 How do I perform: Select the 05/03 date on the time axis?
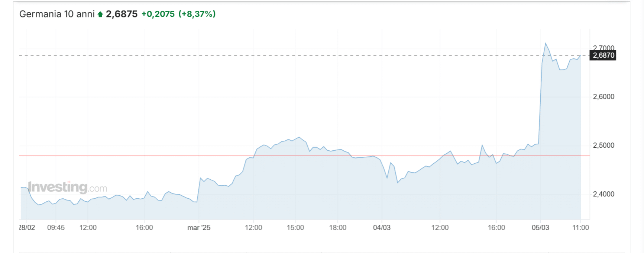[x=540, y=228]
